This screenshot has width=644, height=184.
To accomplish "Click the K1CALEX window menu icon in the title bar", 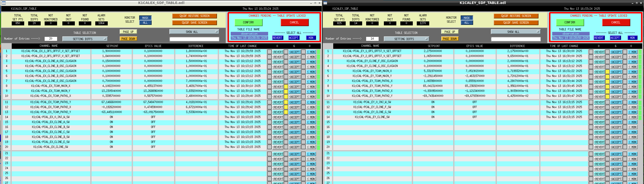I will 3,3.
